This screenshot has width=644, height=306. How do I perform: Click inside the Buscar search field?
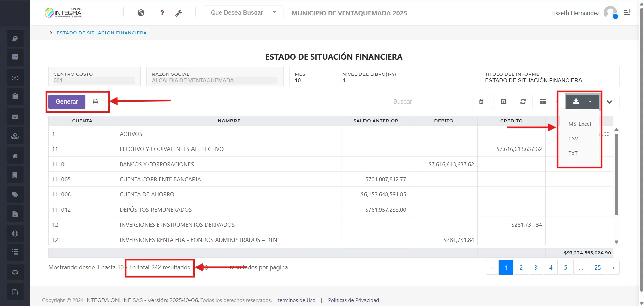[x=430, y=101]
